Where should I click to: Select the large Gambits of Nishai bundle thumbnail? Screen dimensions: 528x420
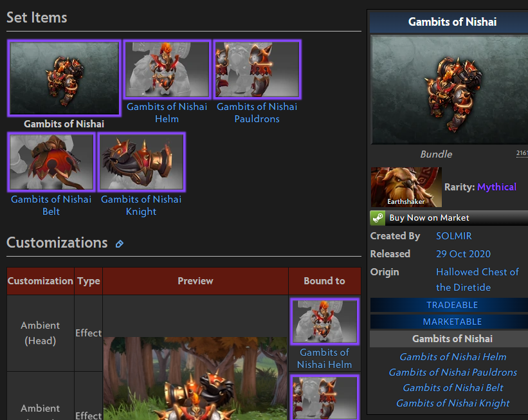64,78
